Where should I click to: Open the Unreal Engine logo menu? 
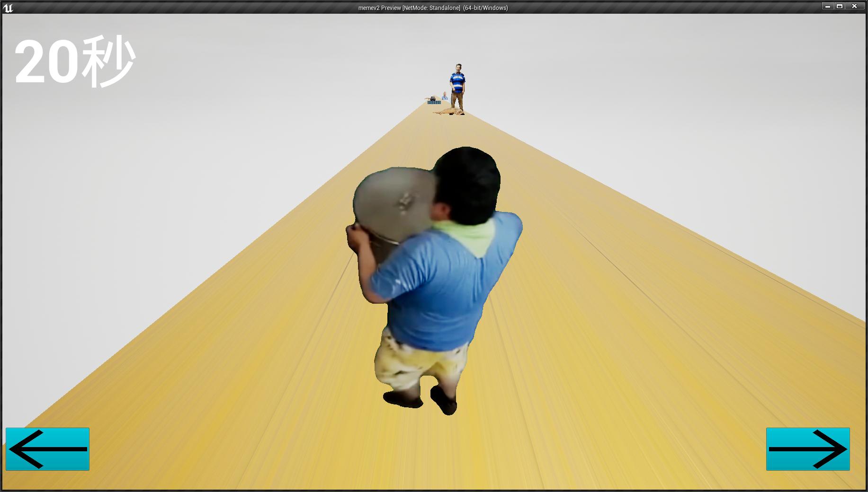pos(8,8)
